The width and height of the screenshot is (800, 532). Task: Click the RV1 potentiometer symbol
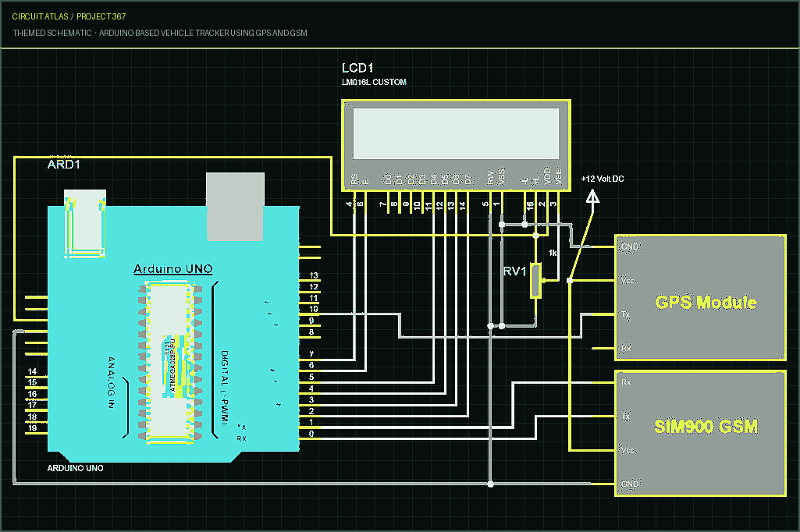pos(535,281)
